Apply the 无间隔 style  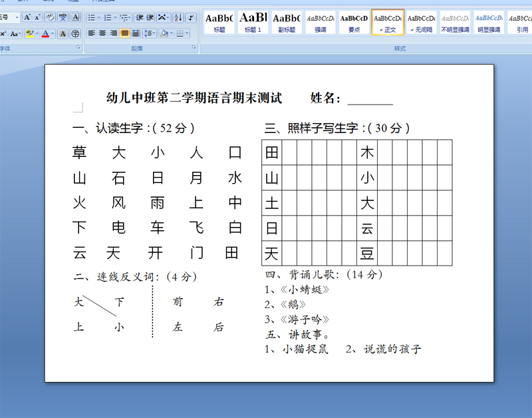[422, 23]
